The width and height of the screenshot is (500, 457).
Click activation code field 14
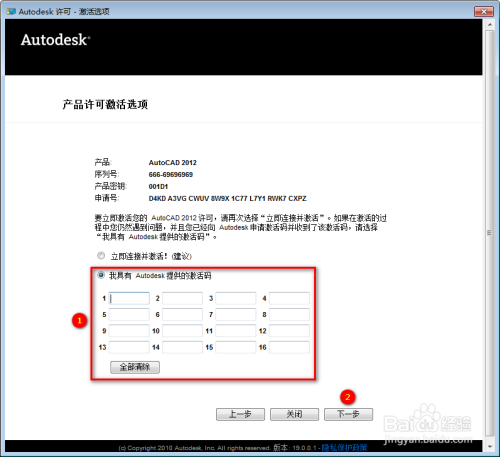pos(182,347)
